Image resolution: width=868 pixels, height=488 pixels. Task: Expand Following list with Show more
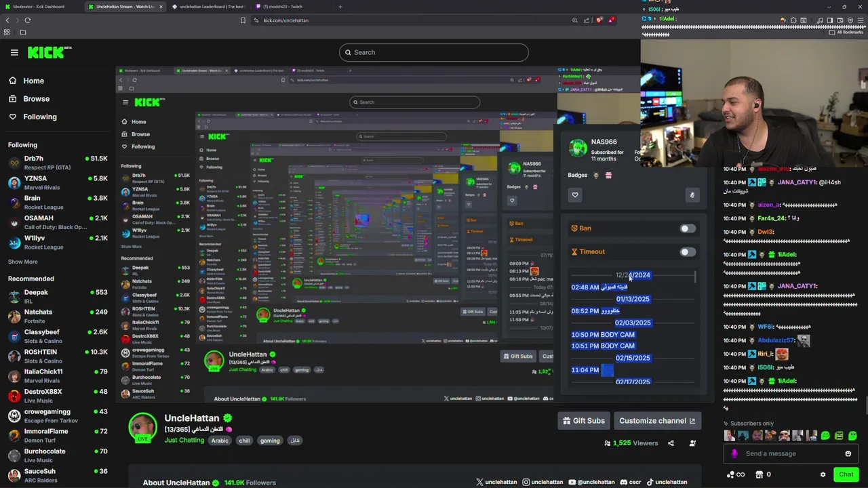click(22, 262)
